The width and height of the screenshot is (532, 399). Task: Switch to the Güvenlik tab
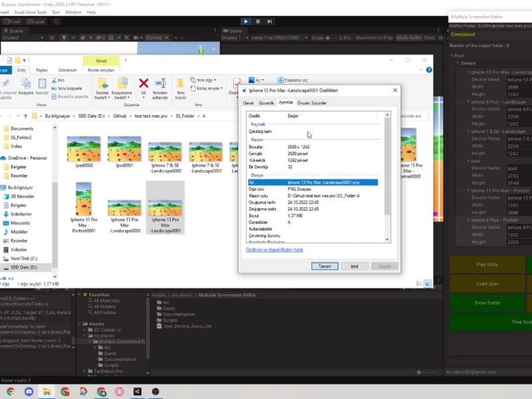(266, 103)
